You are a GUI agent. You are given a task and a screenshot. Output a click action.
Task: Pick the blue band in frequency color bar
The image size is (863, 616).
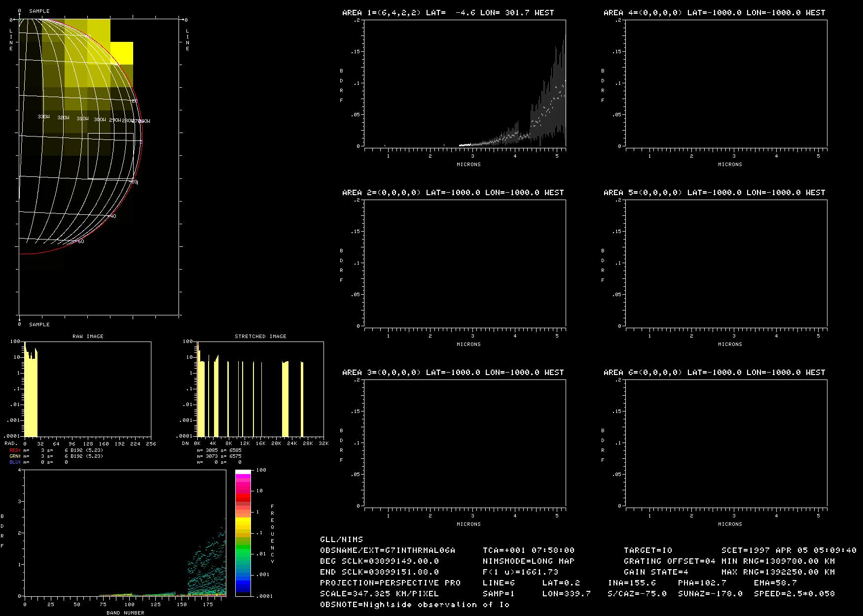click(x=243, y=584)
